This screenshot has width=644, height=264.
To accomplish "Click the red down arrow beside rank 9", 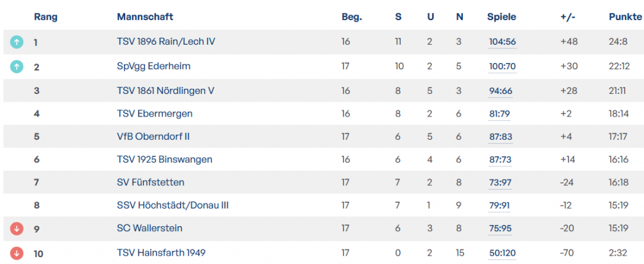I will [x=17, y=228].
